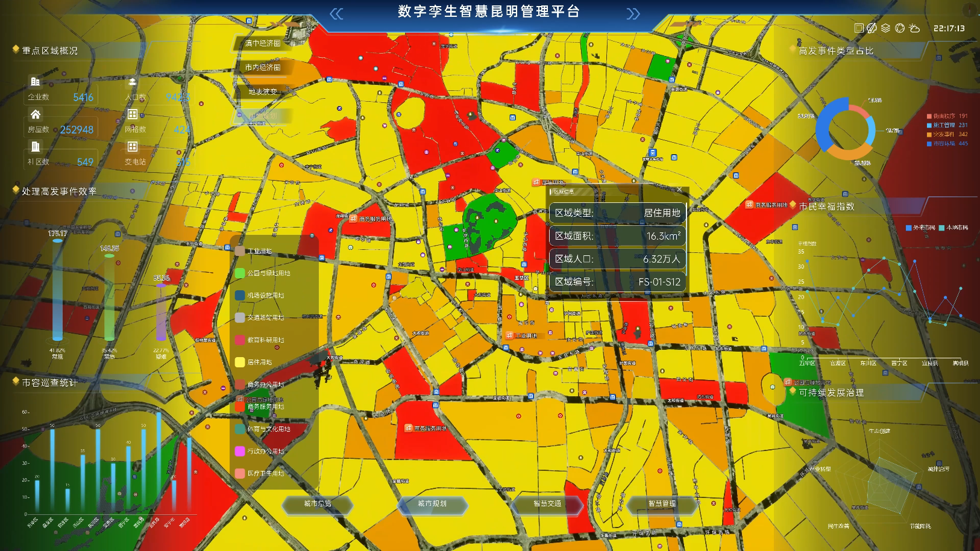Select the 地表演变 menu item

tap(263, 92)
